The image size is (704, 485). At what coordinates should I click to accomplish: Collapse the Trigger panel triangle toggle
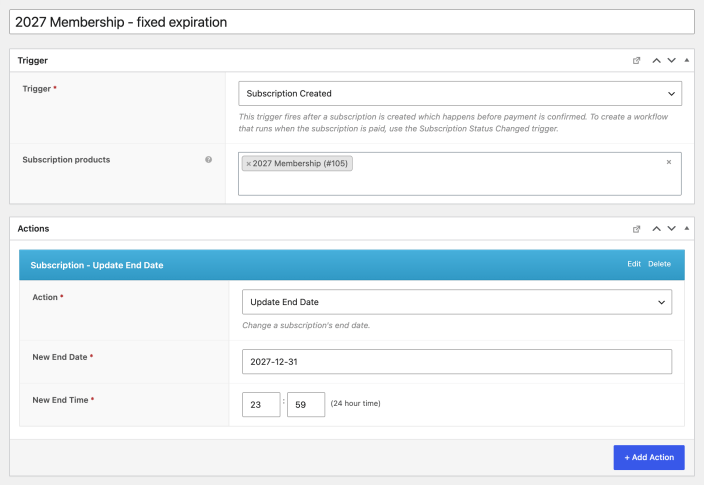(686, 60)
